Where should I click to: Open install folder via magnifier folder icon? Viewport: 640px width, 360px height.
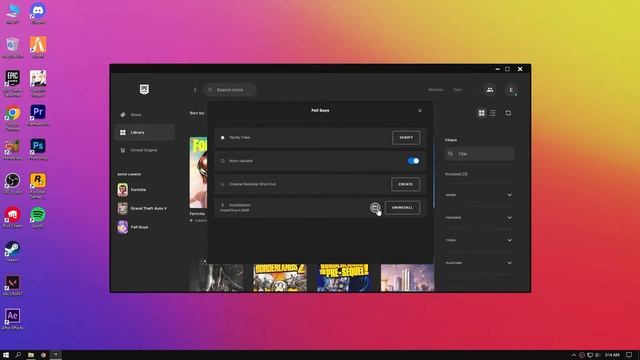[x=375, y=208]
